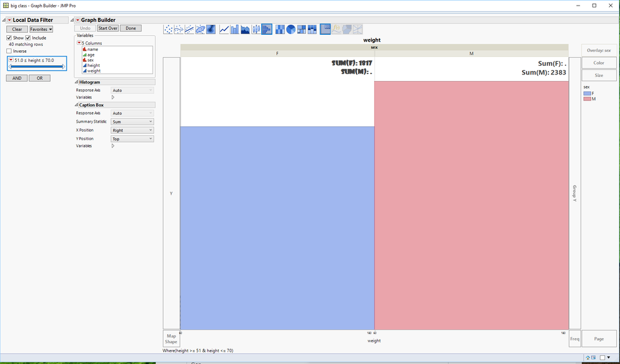Click the Map Shape drop zone
This screenshot has height=364, width=620.
coord(171,339)
